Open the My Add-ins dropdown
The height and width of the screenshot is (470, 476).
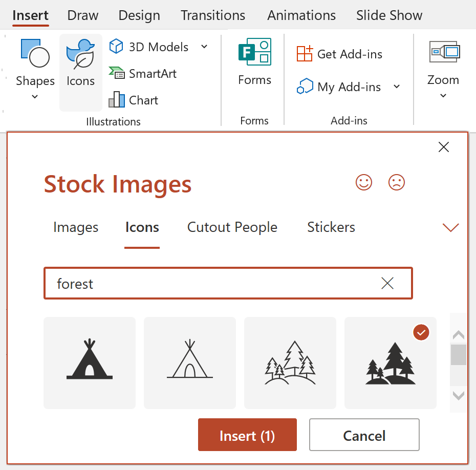397,87
